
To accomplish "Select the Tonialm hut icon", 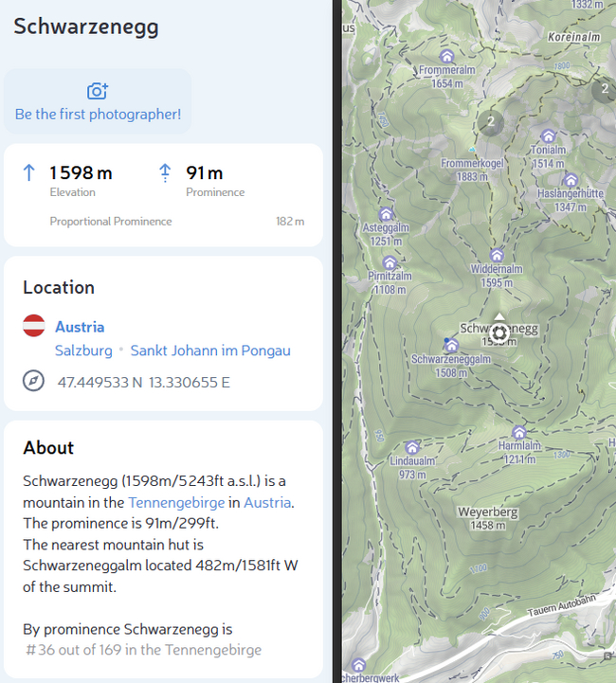I will click(548, 136).
